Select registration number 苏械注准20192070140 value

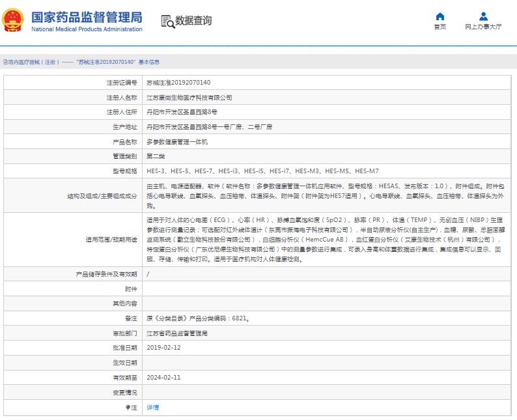point(178,83)
